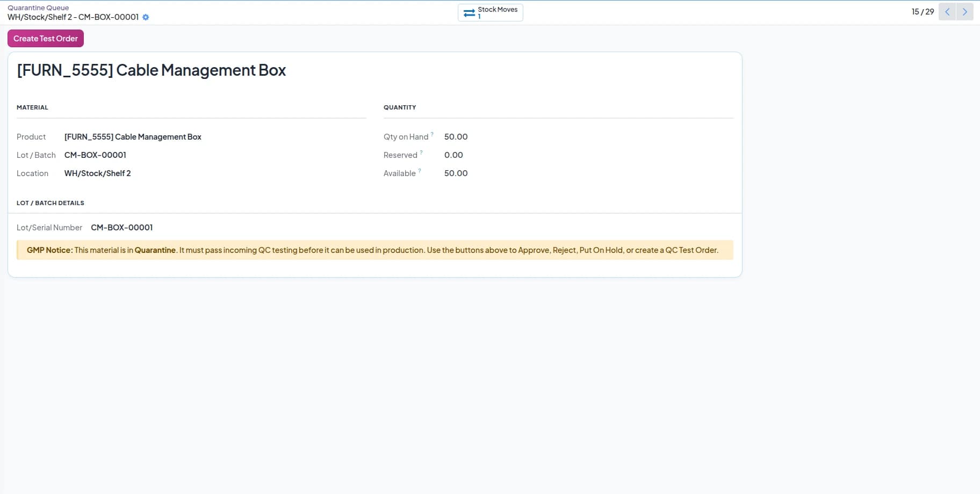The image size is (980, 494).
Task: Go to the next record arrow
Action: click(x=964, y=12)
